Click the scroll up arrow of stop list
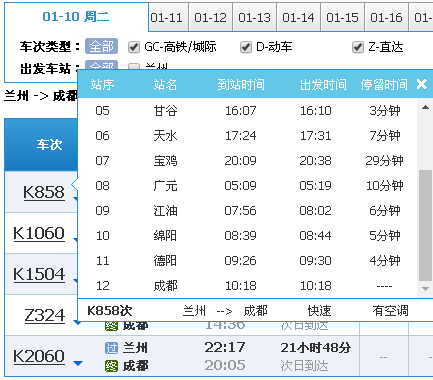The height and width of the screenshot is (380, 433). coord(425,107)
